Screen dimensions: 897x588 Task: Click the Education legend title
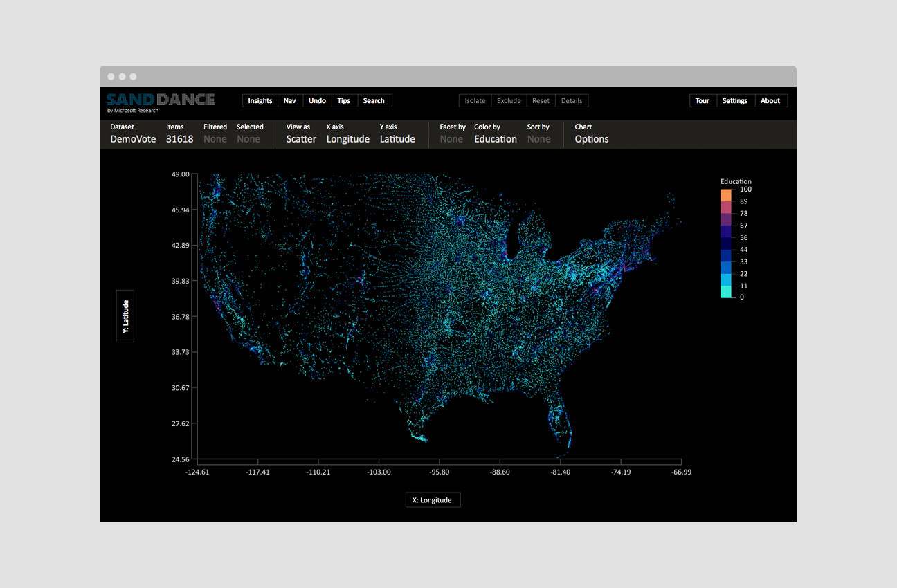(x=736, y=182)
